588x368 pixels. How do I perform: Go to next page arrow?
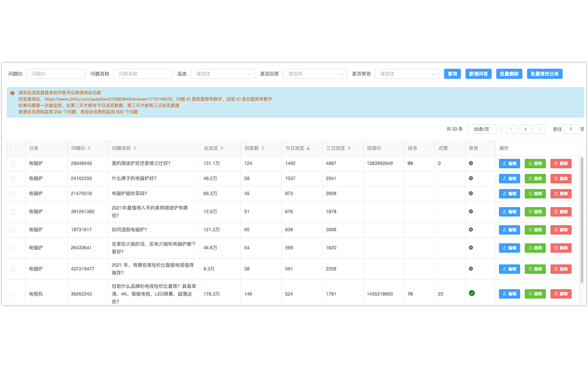540,129
